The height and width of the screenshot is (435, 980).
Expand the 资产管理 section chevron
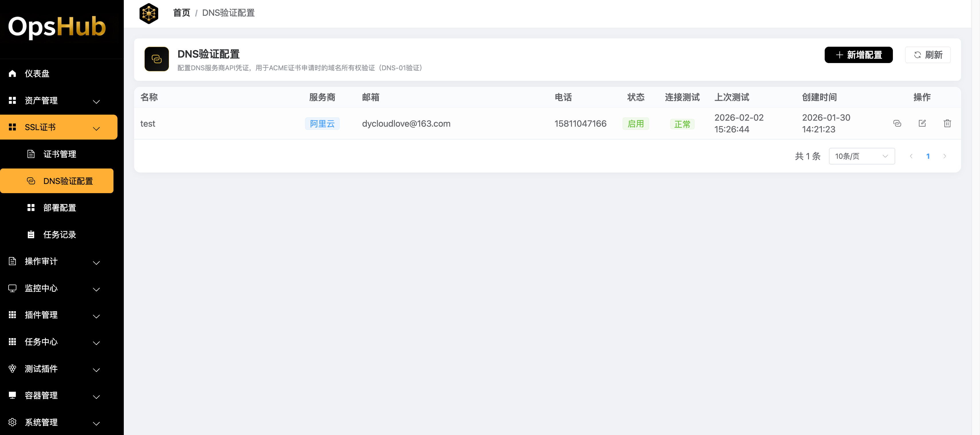pyautogui.click(x=96, y=101)
